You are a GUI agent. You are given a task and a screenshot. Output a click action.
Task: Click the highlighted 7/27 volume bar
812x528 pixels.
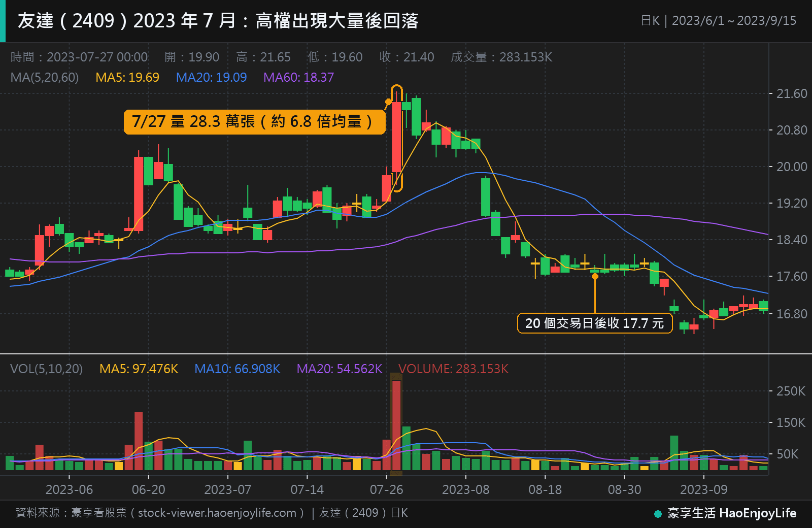tap(396, 425)
